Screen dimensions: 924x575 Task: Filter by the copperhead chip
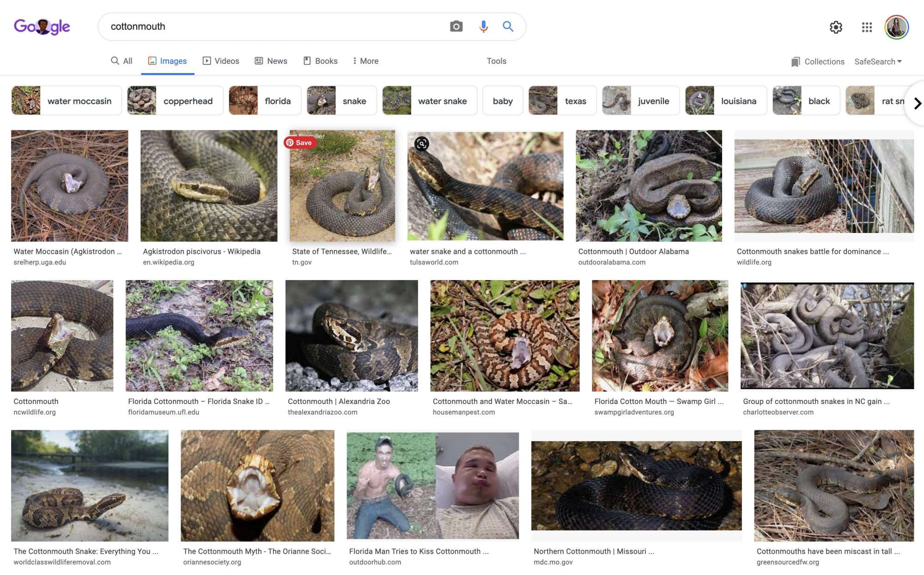pos(175,100)
